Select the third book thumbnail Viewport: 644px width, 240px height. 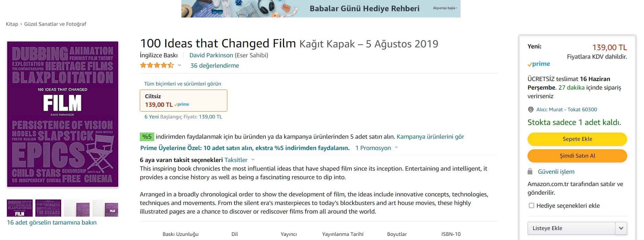pyautogui.click(x=77, y=208)
